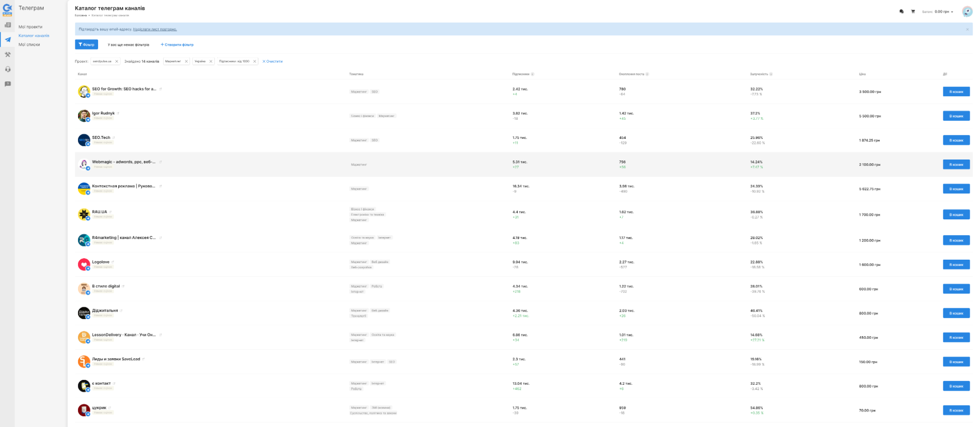Expand the Баланс 0.00 грн dropdown

[937, 12]
